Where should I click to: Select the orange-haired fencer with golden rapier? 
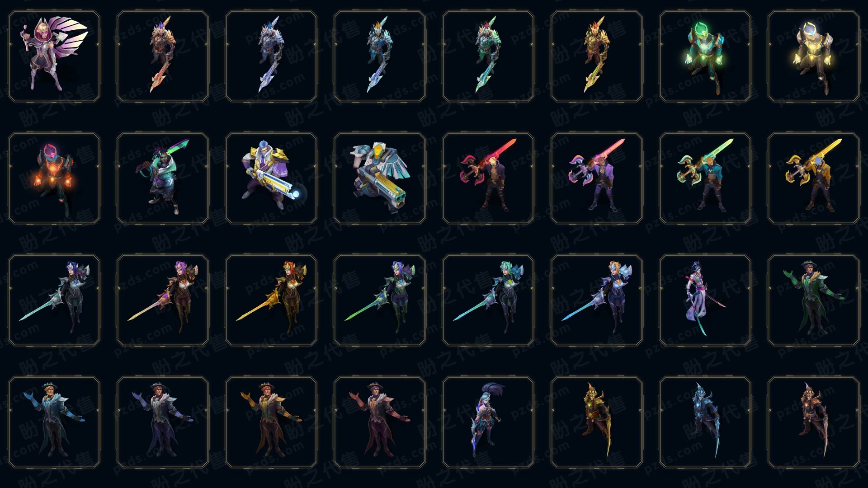tap(271, 300)
